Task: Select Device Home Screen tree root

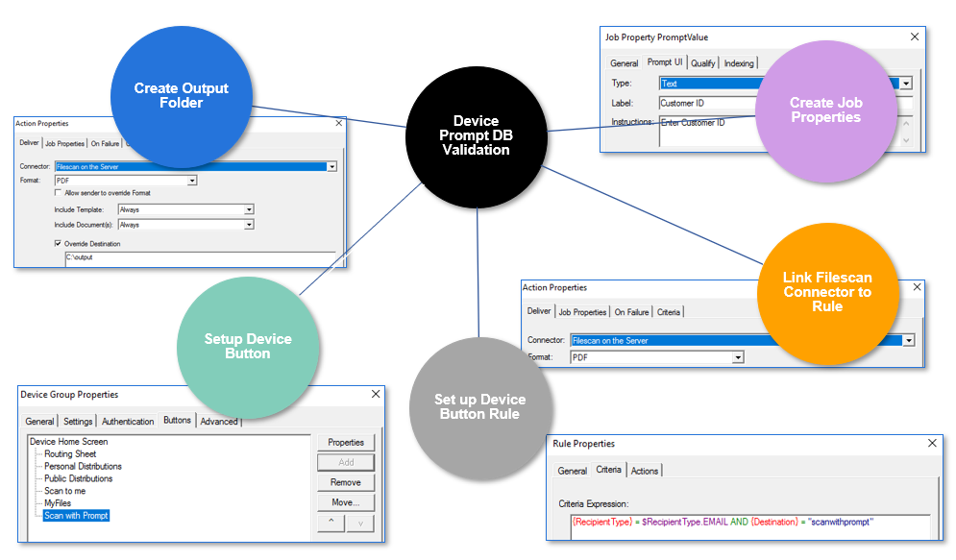Action: (x=69, y=441)
